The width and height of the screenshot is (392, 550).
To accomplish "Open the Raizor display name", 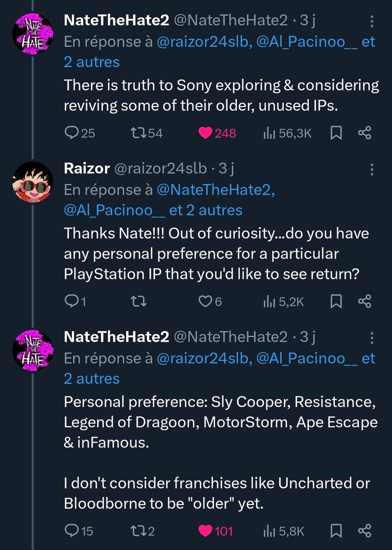I will [87, 168].
